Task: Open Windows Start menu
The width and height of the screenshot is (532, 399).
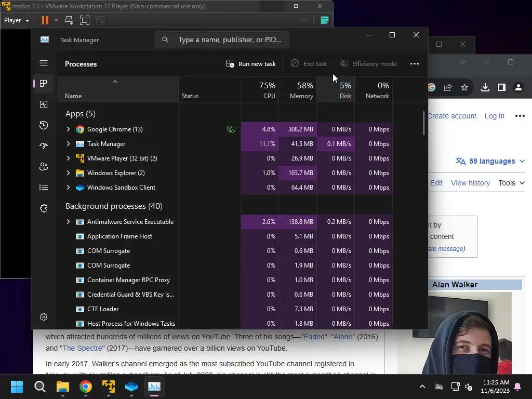Action: [x=17, y=387]
